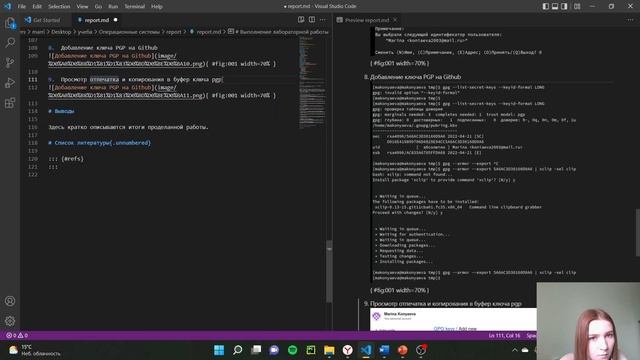
Task: Open the Windows Start menu
Action: [219, 350]
